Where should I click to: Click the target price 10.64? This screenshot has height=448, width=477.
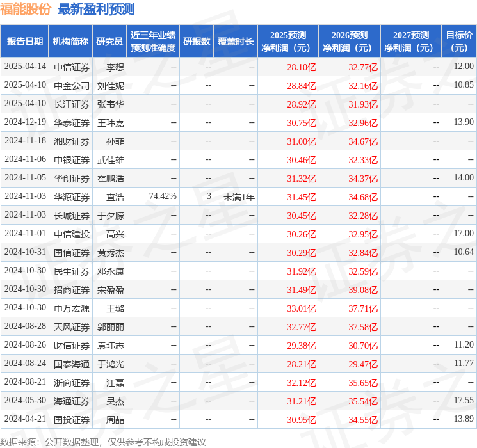pos(464,252)
